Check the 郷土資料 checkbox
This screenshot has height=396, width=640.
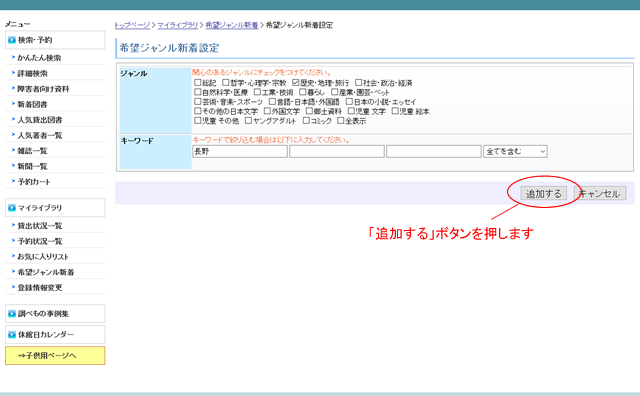click(x=309, y=111)
